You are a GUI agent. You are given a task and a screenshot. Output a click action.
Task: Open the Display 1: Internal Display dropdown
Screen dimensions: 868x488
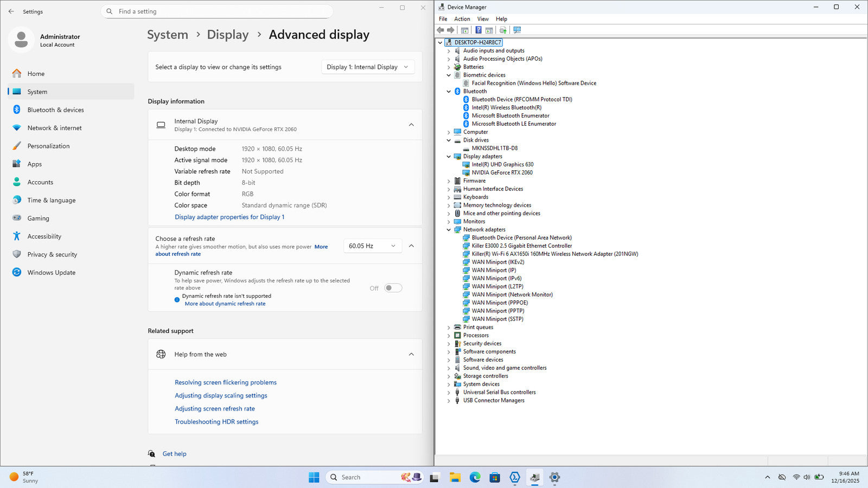point(368,67)
